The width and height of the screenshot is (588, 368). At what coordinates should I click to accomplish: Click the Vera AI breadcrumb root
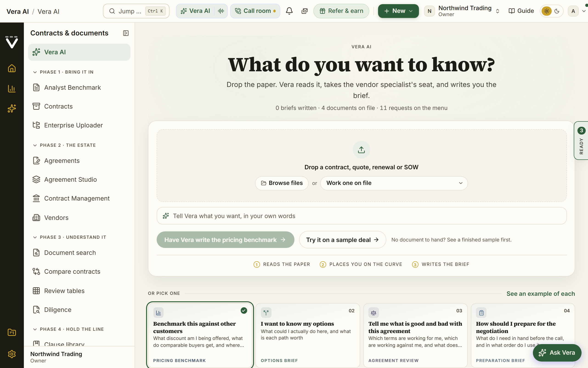(x=17, y=11)
